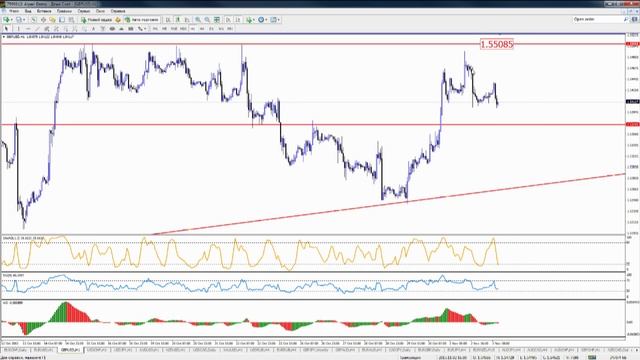This screenshot has width=640, height=360.
Task: Open the indicators list dropdown
Action: click(249, 20)
